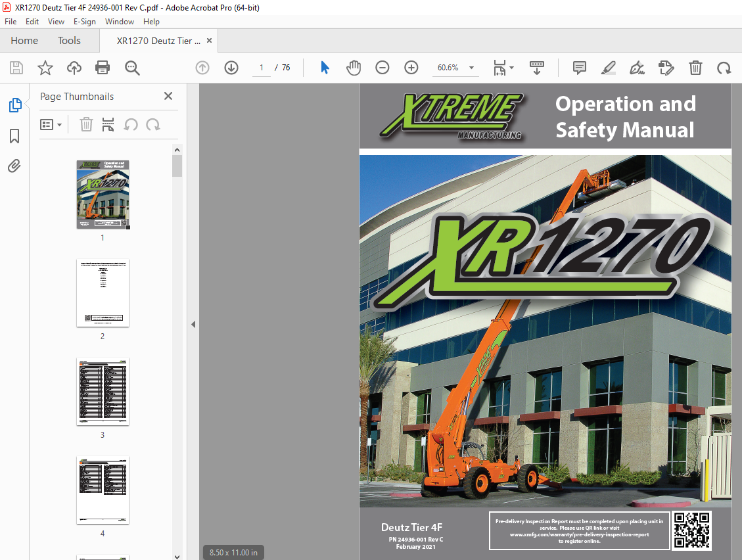This screenshot has height=560, width=742.
Task: Switch to the Tools tab
Action: (x=69, y=41)
